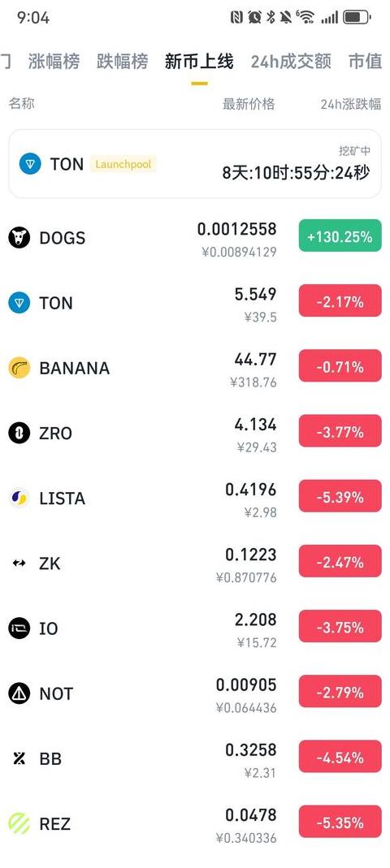The width and height of the screenshot is (390, 868).
Task: Tap the LISTA coin logo
Action: [19, 499]
